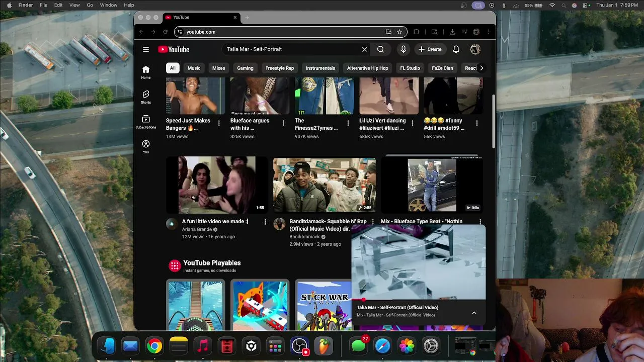The height and width of the screenshot is (362, 644).
Task: Go to YouTube home via logo
Action: point(174,49)
